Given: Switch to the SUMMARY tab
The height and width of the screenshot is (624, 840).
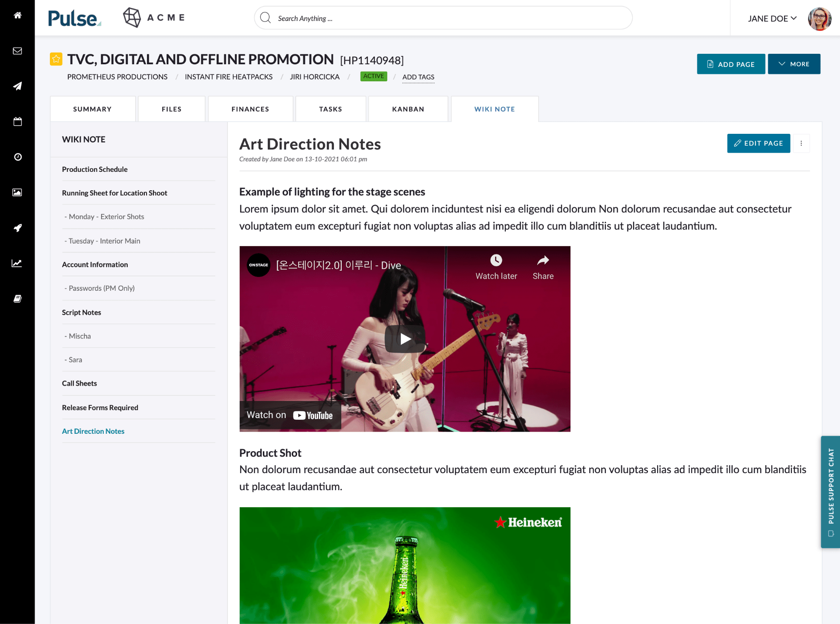Looking at the screenshot, I should [92, 109].
